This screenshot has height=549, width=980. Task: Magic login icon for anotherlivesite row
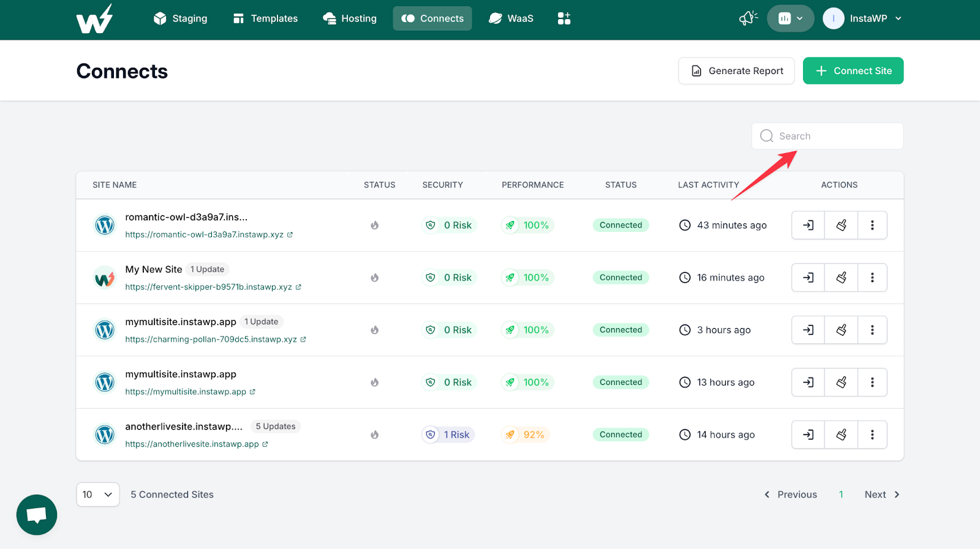[809, 435]
